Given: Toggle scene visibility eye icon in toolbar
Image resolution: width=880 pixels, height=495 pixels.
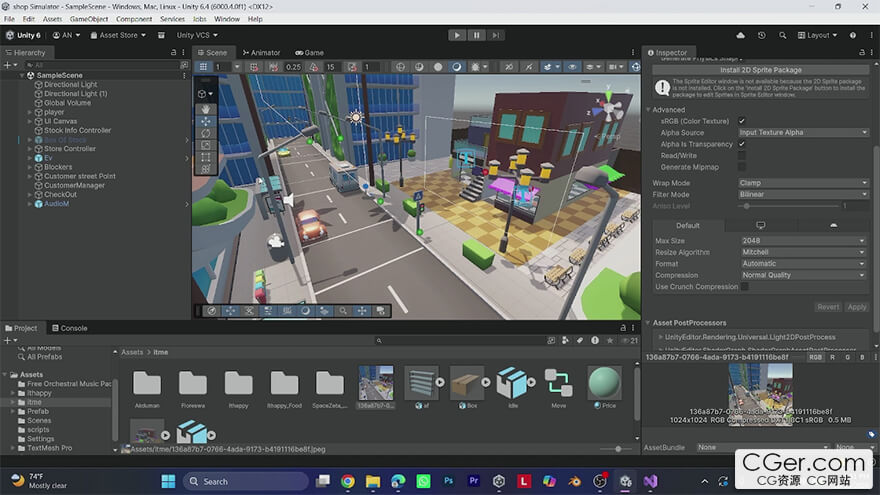Looking at the screenshot, I should coord(572,67).
